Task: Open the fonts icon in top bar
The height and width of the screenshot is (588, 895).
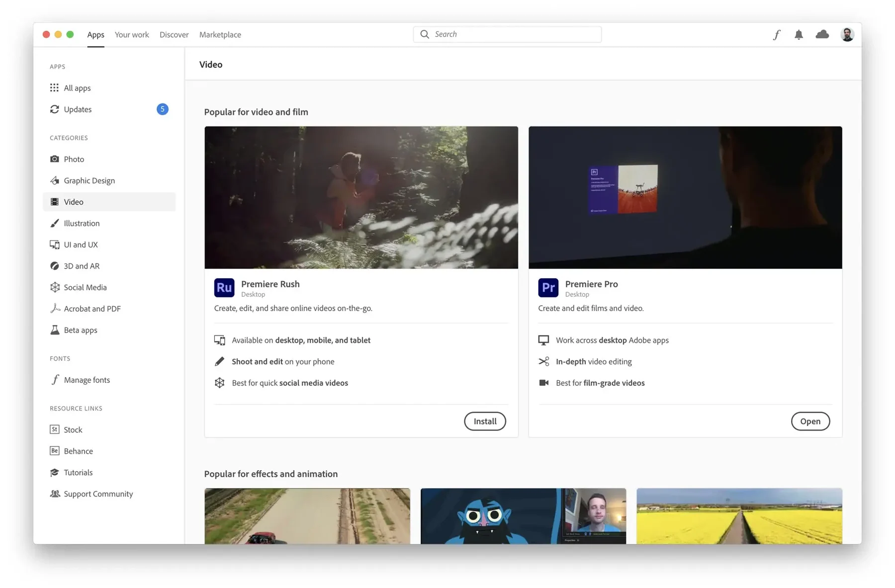Action: click(x=776, y=34)
